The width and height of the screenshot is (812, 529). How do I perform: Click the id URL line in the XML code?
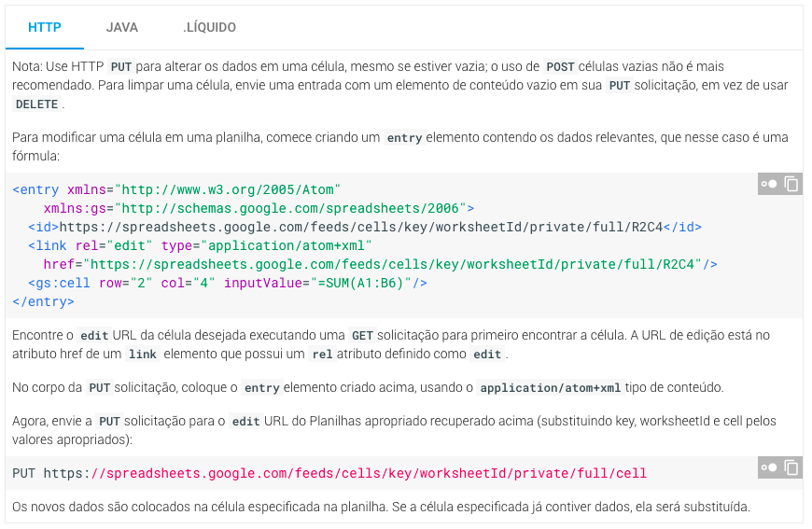click(x=365, y=228)
